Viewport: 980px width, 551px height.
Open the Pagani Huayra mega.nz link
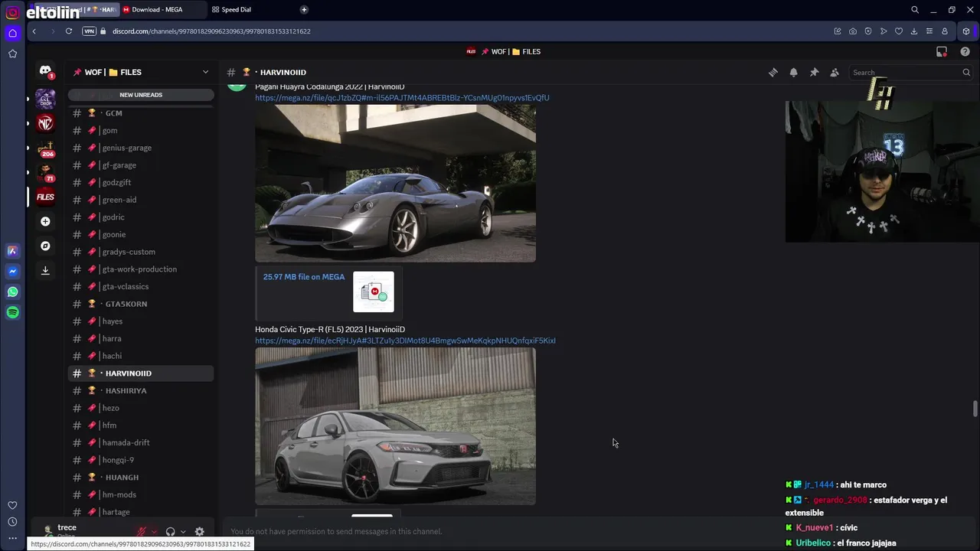[402, 98]
